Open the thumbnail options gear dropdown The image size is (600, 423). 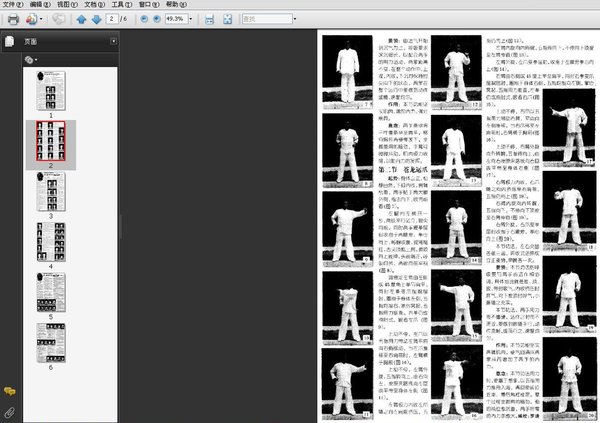(x=31, y=60)
